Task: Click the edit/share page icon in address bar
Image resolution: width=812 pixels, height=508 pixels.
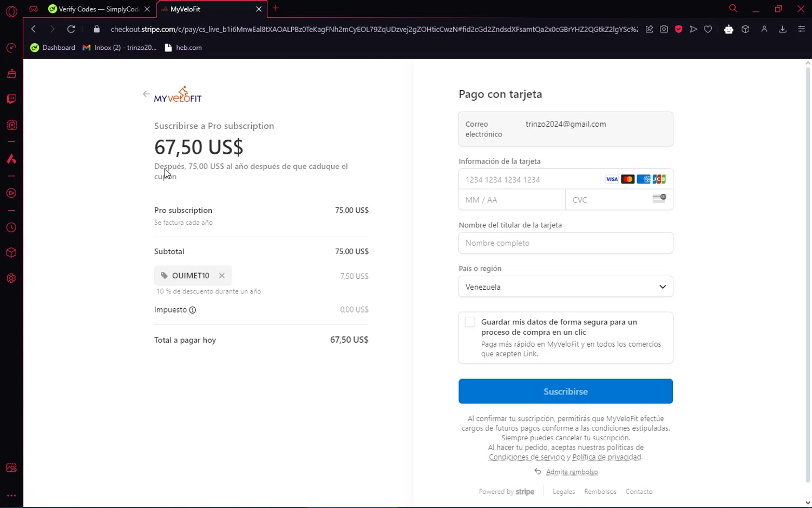Action: (x=649, y=29)
